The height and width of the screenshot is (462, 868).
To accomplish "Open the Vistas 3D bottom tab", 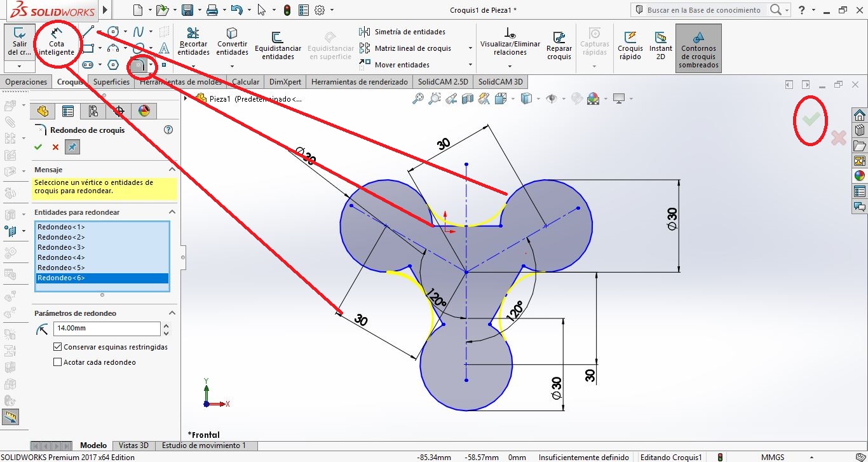I will tap(133, 445).
